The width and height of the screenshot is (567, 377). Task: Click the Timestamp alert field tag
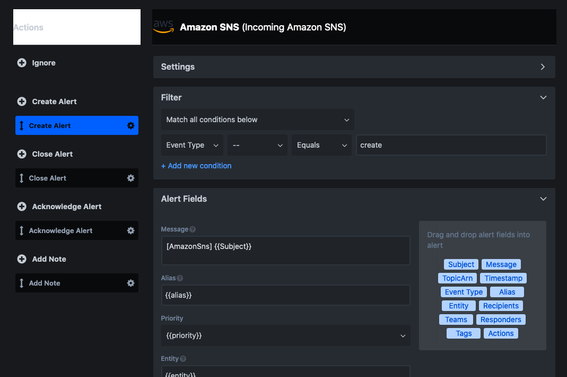[503, 278]
